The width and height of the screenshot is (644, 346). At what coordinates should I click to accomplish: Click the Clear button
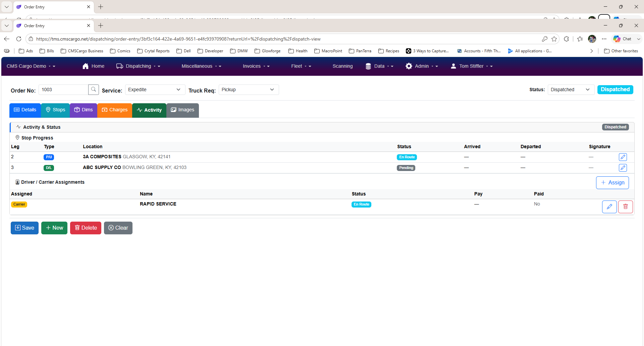[x=118, y=228]
